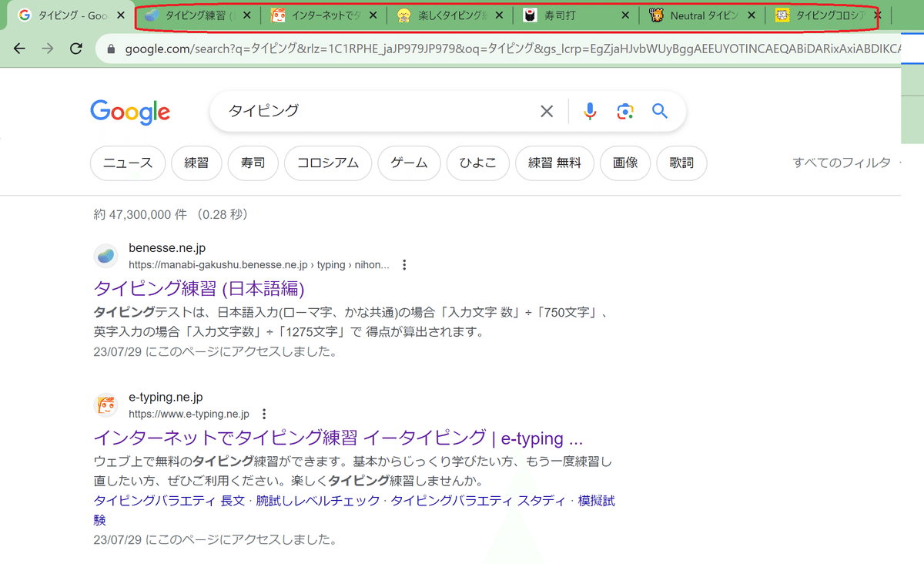The image size is (924, 564).
Task: Open Google Lens image search icon
Action: click(625, 112)
